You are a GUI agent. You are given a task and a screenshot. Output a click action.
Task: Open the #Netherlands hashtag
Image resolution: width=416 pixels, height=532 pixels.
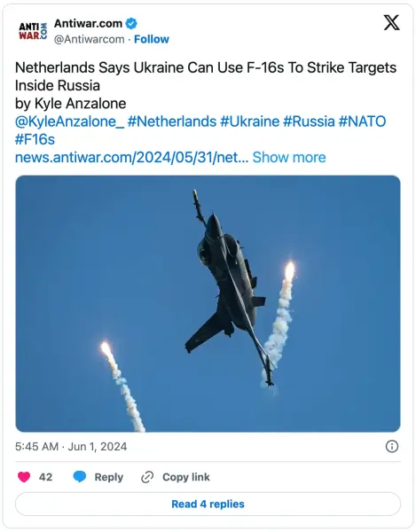coord(172,121)
